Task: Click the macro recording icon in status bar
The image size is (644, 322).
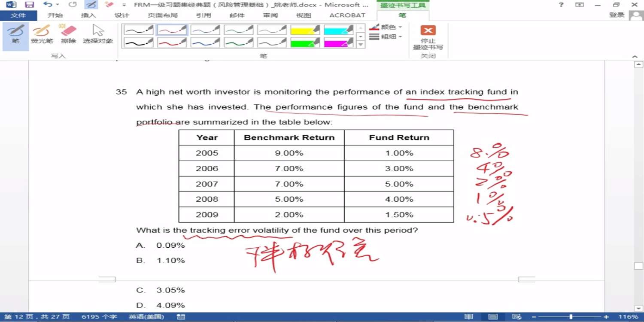Action: pos(181,317)
